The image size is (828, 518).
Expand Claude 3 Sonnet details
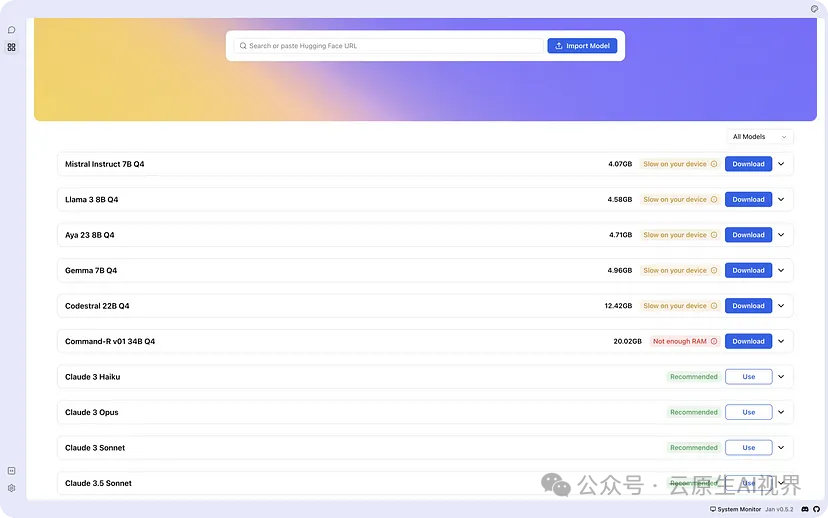(781, 447)
